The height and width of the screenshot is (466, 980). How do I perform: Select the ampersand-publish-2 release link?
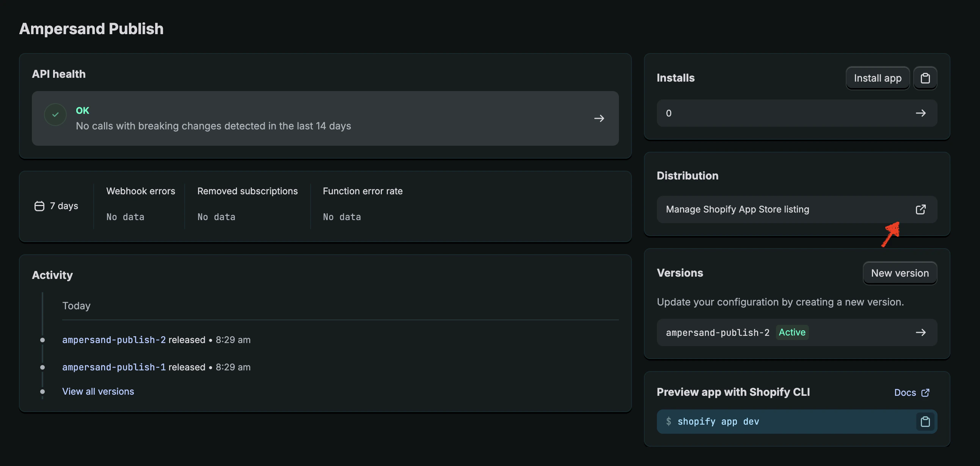[114, 340]
